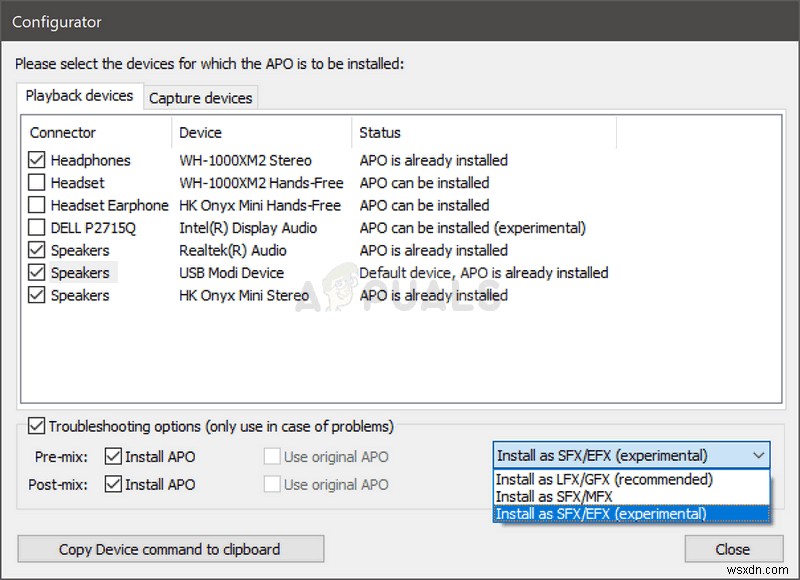Image resolution: width=800 pixels, height=580 pixels.
Task: Click the Connector column header
Action: click(62, 132)
